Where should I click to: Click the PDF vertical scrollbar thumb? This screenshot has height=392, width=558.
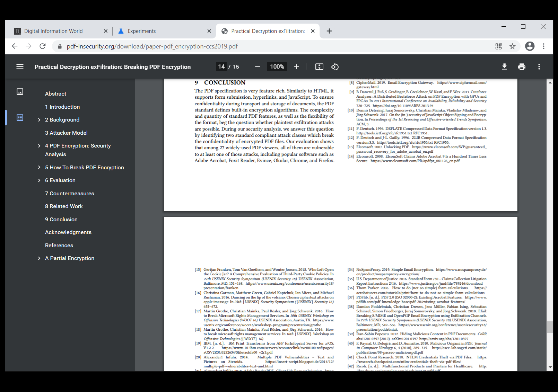550,327
